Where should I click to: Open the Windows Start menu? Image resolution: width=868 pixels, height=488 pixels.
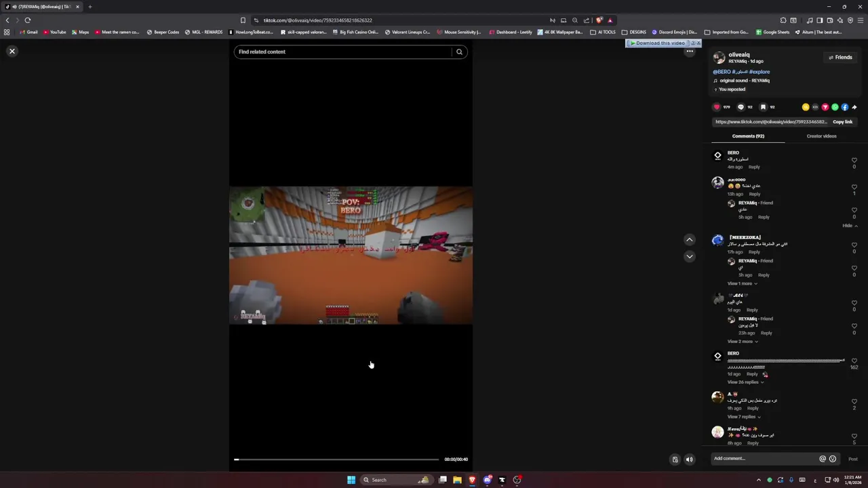point(351,480)
